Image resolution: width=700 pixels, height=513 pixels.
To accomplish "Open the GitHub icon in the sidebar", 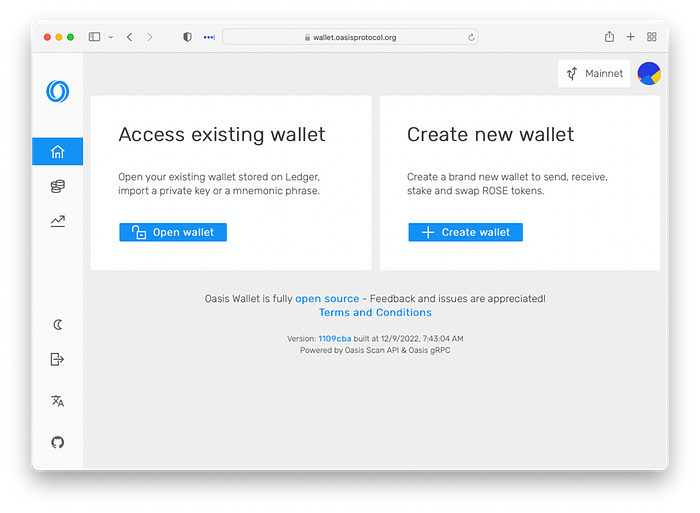I will point(58,442).
